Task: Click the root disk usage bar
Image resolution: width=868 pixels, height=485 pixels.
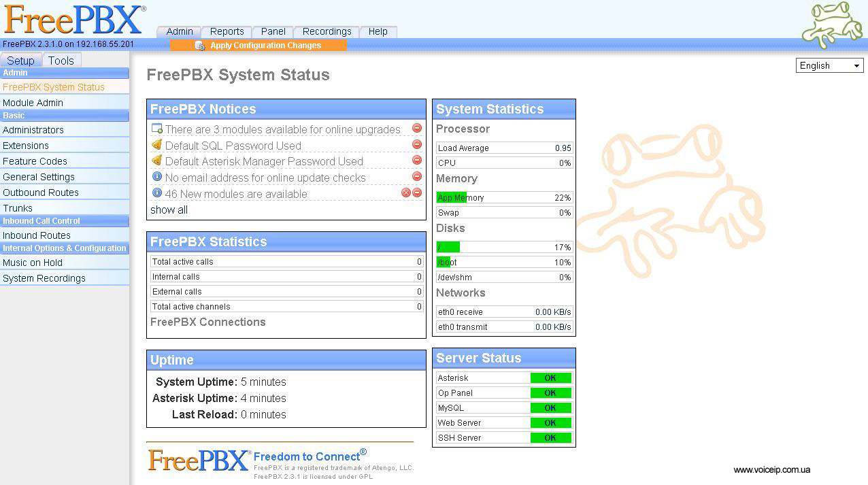Action: tap(504, 247)
